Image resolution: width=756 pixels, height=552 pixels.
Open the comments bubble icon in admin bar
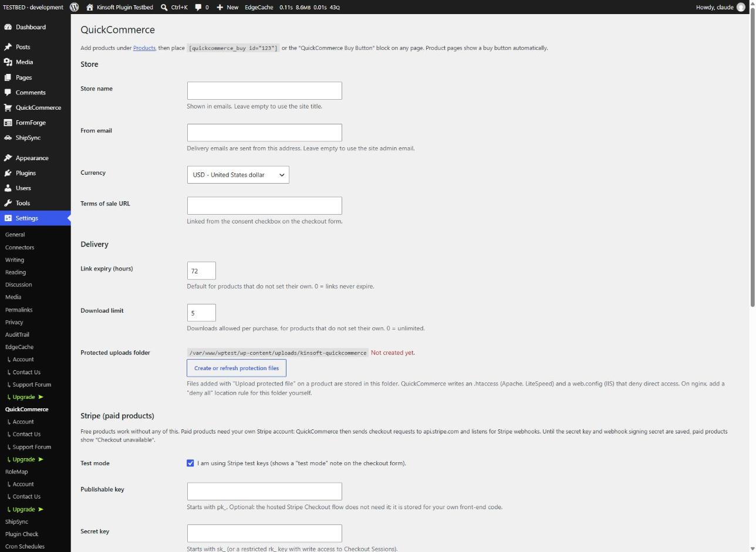198,7
